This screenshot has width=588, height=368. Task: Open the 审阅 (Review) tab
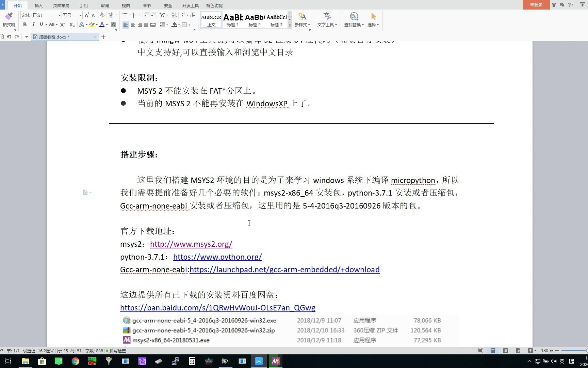tap(105, 5)
